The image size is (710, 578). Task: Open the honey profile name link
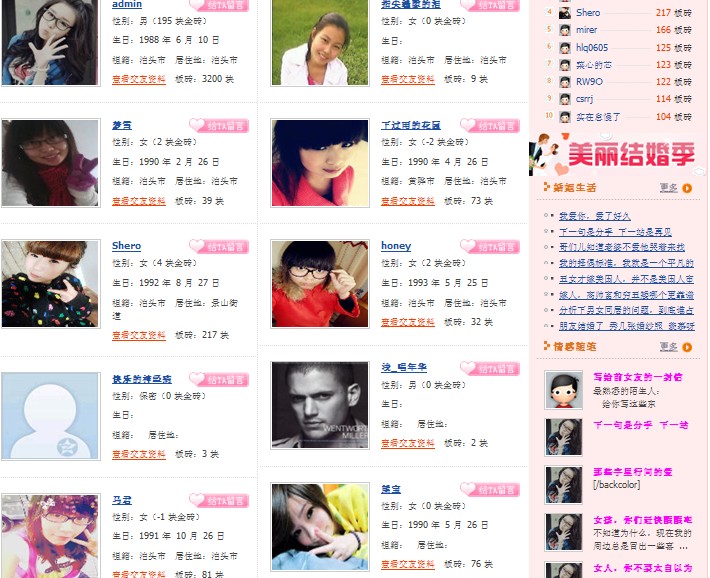pyautogui.click(x=396, y=246)
